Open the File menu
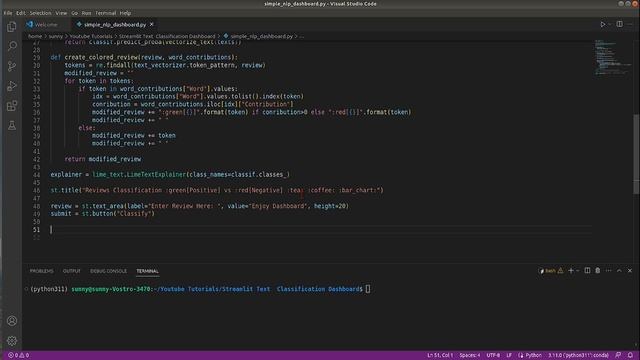This screenshot has height=360, width=640. tap(8, 13)
